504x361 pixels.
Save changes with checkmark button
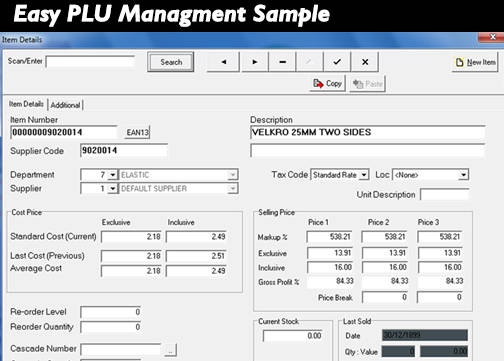pyautogui.click(x=337, y=62)
